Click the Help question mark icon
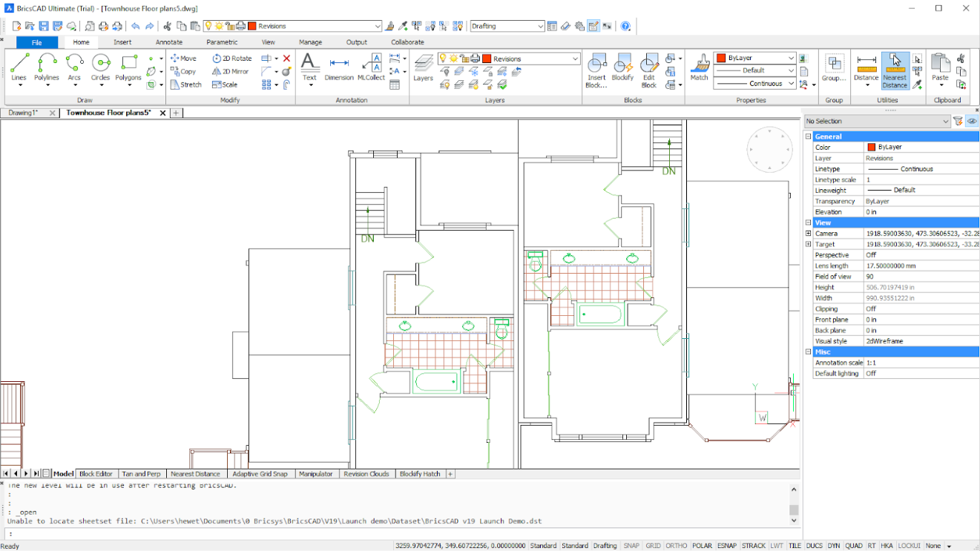The image size is (980, 551). tap(625, 26)
